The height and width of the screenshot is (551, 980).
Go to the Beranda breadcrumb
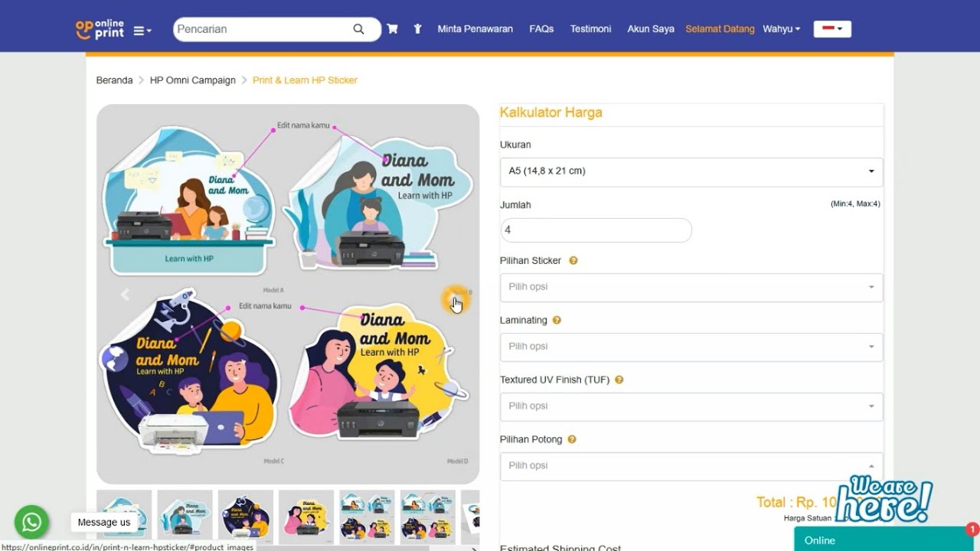114,80
